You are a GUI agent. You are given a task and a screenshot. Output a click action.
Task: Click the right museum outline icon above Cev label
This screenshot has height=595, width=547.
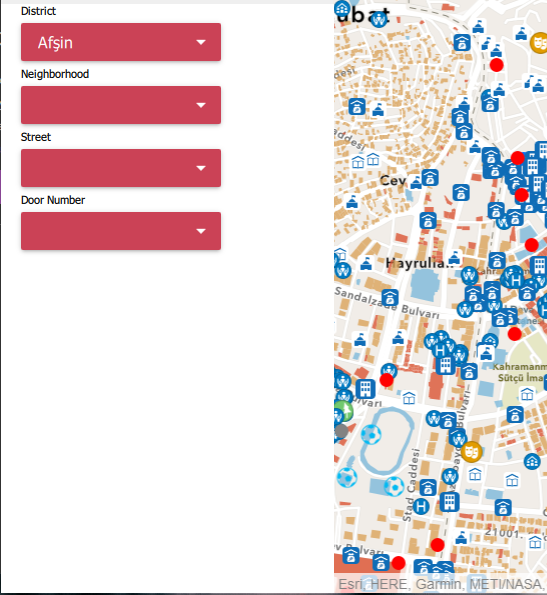(373, 159)
